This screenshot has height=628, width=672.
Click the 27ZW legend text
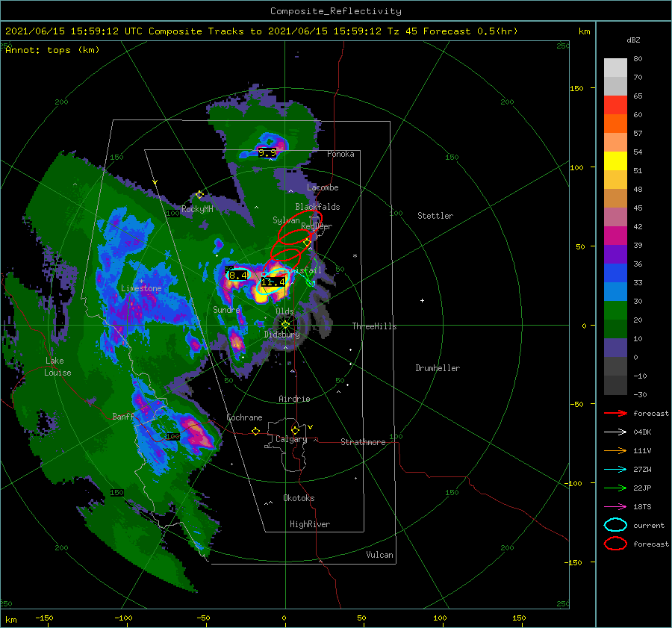tap(642, 470)
